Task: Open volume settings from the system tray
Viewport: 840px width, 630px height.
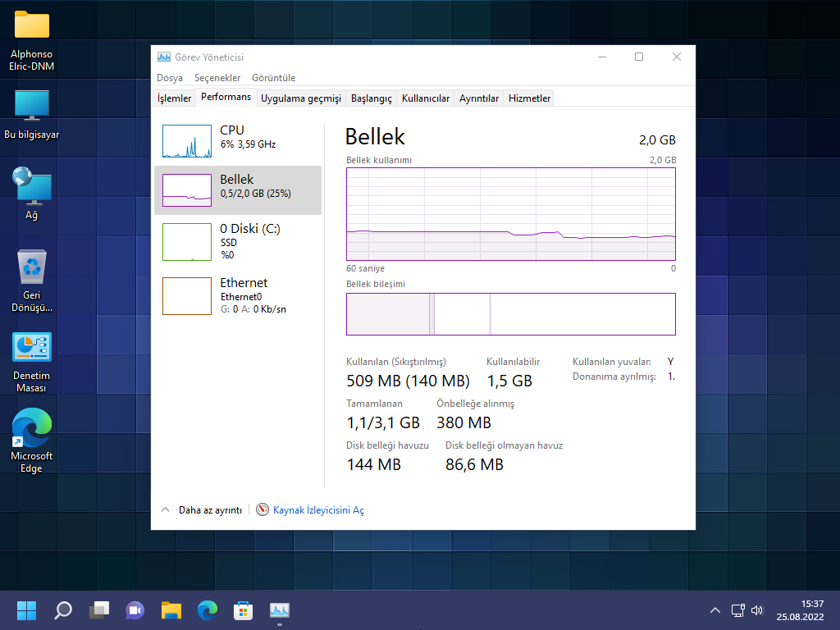Action: [x=756, y=610]
